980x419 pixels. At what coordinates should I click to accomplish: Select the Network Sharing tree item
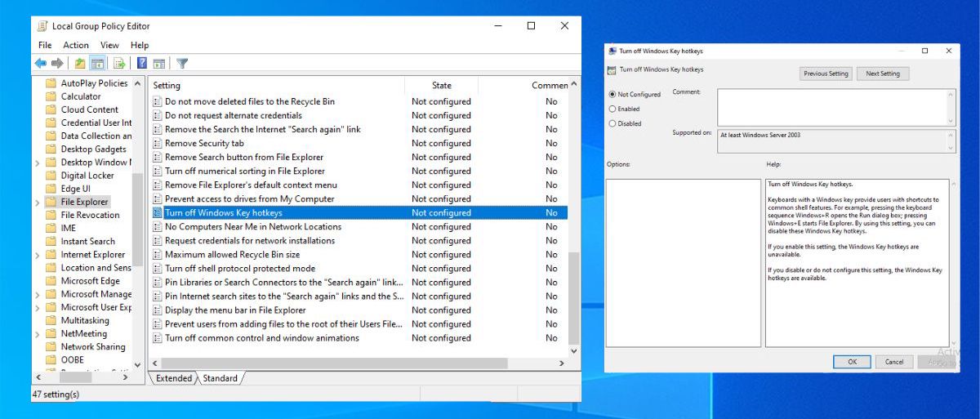(x=93, y=347)
